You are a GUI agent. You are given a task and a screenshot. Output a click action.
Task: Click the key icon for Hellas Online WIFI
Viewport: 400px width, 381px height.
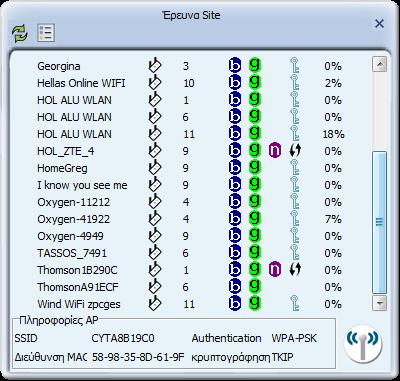(295, 83)
